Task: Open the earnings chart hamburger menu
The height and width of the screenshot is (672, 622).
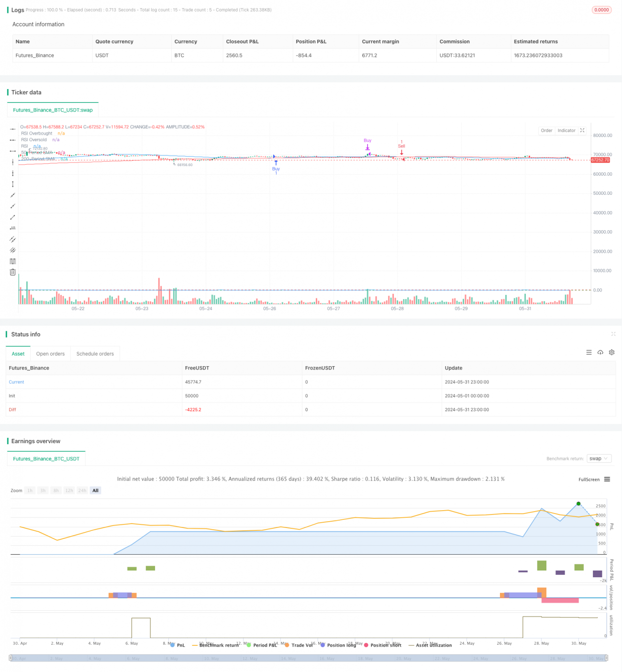Action: point(607,479)
